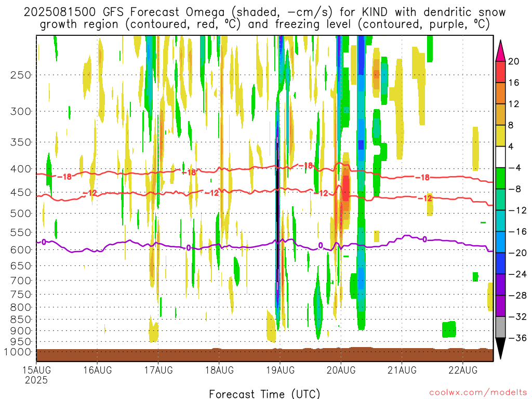The height and width of the screenshot is (399, 532).
Task: Select the 700 pressure level label
Action: 21,281
